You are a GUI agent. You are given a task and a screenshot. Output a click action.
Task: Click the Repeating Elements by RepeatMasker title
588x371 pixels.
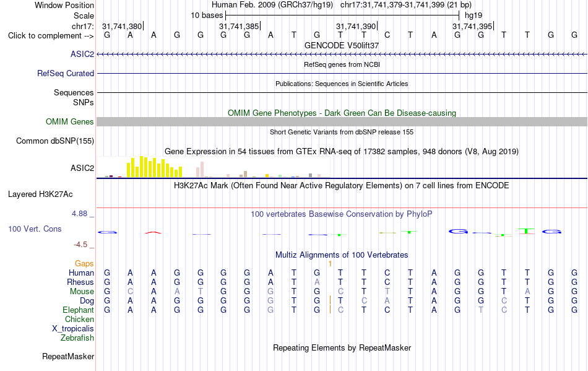[x=342, y=347]
